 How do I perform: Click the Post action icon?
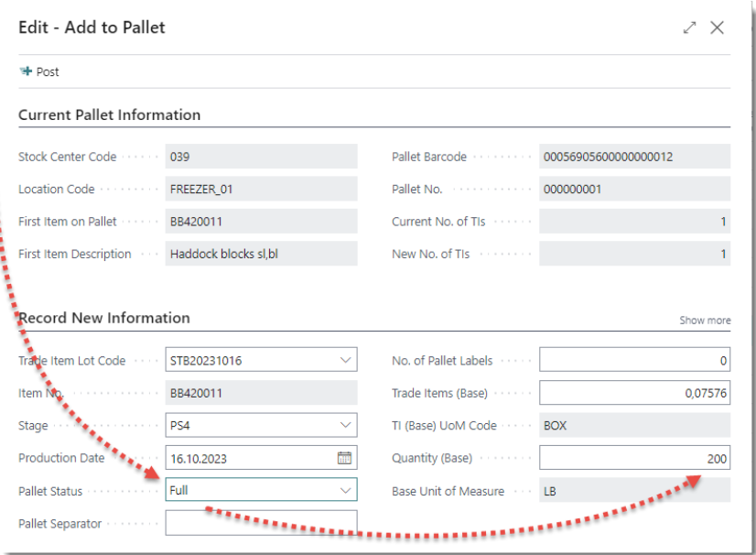point(26,71)
